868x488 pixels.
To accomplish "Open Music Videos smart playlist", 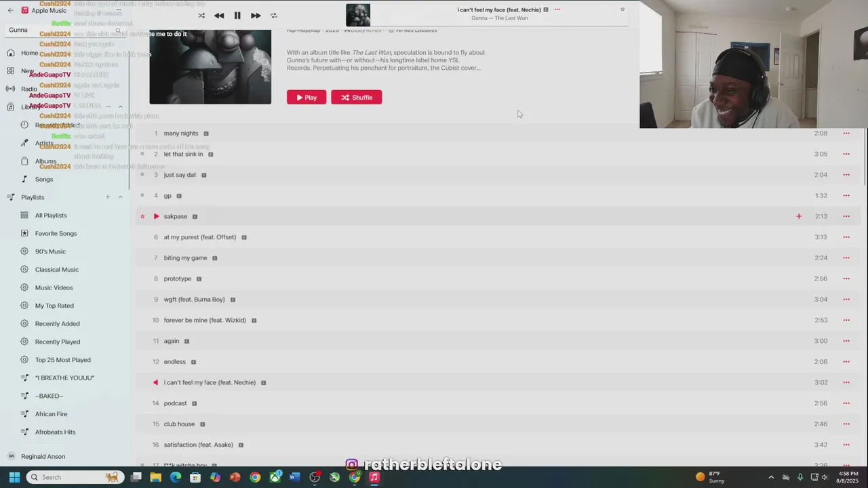I will (54, 287).
